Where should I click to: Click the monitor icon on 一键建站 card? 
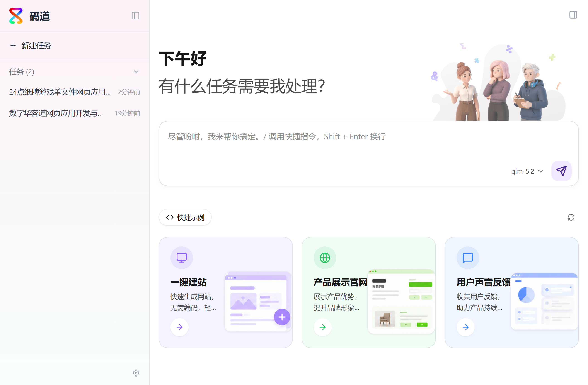pos(181,258)
